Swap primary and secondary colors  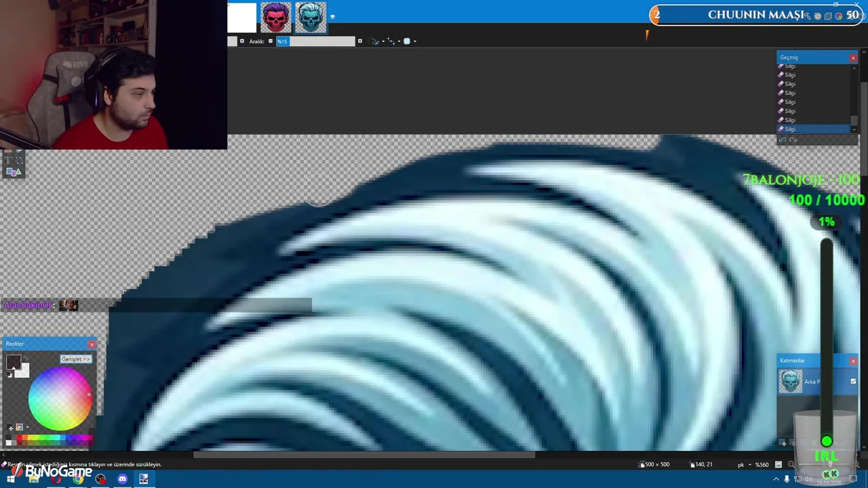(25, 359)
